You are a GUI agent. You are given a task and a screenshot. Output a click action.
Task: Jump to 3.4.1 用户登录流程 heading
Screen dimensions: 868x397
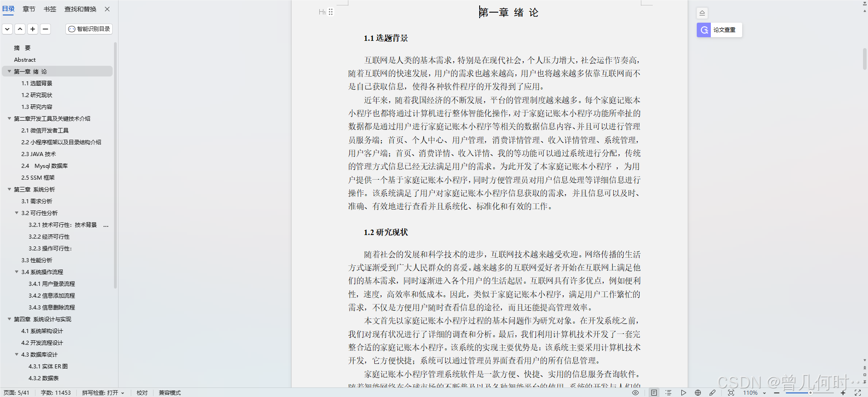coord(52,284)
